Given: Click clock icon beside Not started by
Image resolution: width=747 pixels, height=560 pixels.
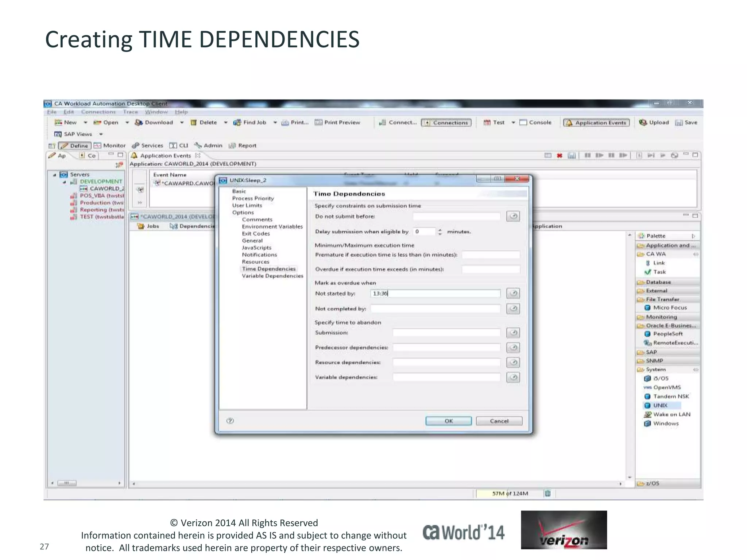Looking at the screenshot, I should [513, 293].
